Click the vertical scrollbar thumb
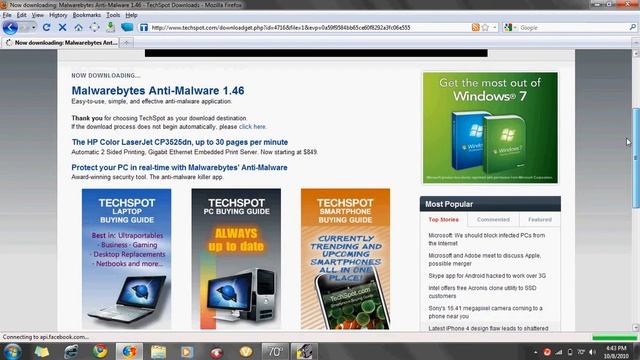The width and height of the screenshot is (640, 360). [x=636, y=158]
